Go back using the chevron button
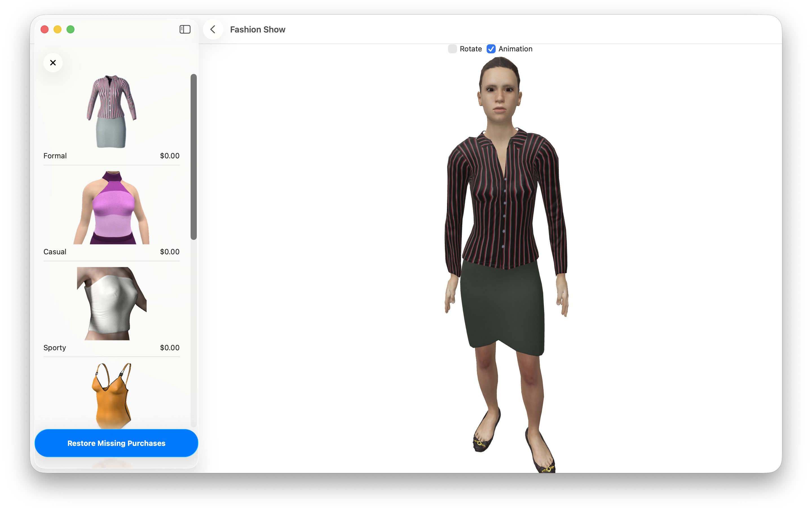The width and height of the screenshot is (812, 508). [213, 30]
